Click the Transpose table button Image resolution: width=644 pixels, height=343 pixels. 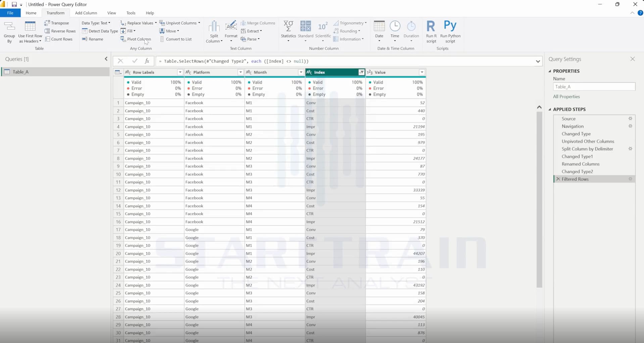[56, 23]
